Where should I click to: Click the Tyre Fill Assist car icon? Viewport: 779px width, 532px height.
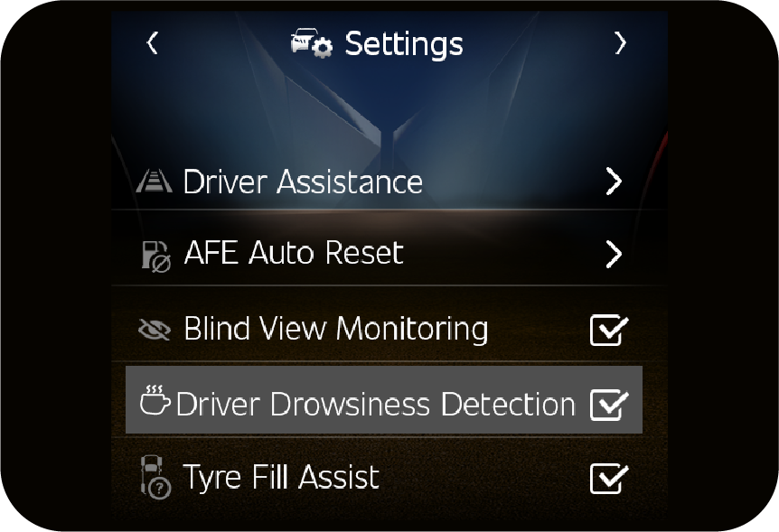coord(155,477)
